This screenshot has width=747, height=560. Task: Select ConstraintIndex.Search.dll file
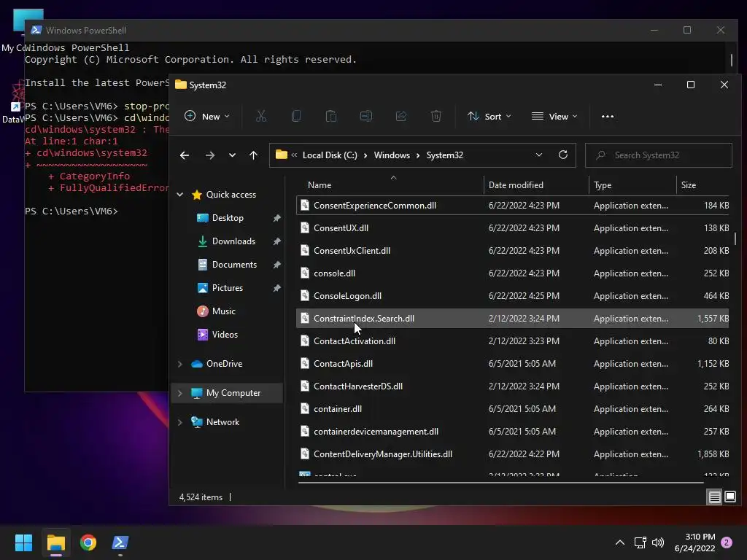pyautogui.click(x=512, y=319)
